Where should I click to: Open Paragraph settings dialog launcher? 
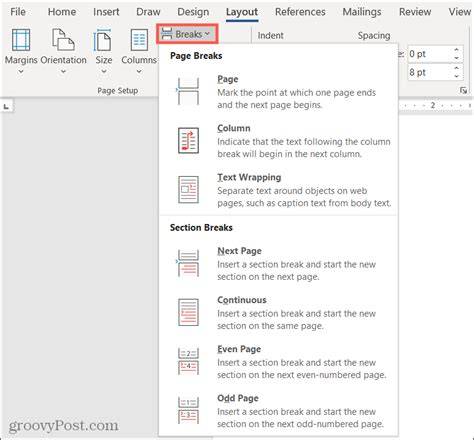(x=463, y=90)
